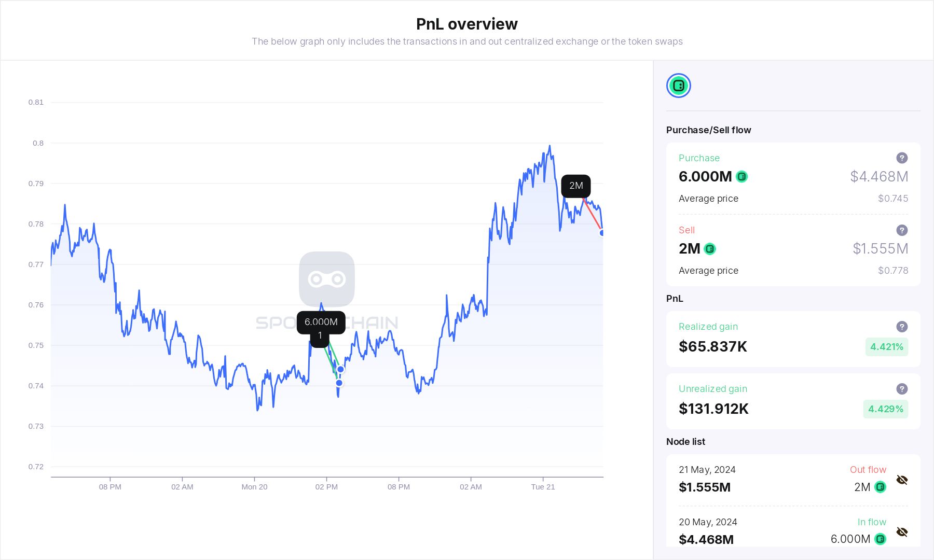Click the 2M tooltip marker on the chart

[x=576, y=186]
